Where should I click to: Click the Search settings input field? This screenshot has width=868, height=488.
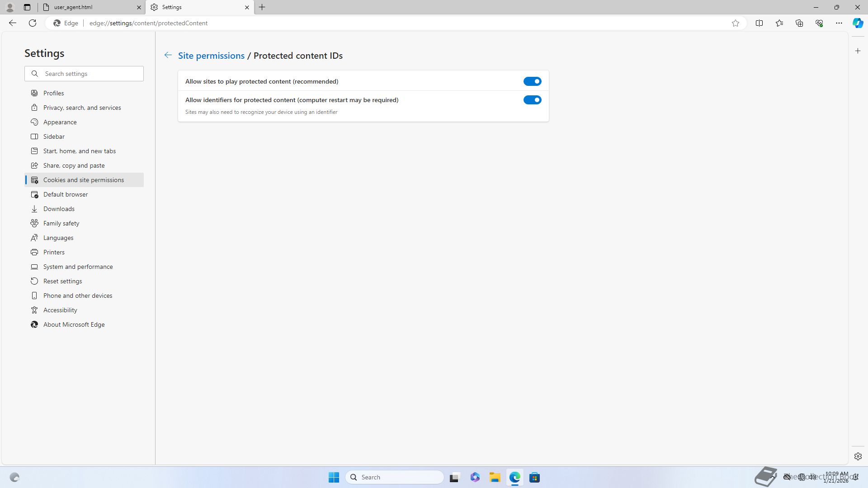point(90,74)
